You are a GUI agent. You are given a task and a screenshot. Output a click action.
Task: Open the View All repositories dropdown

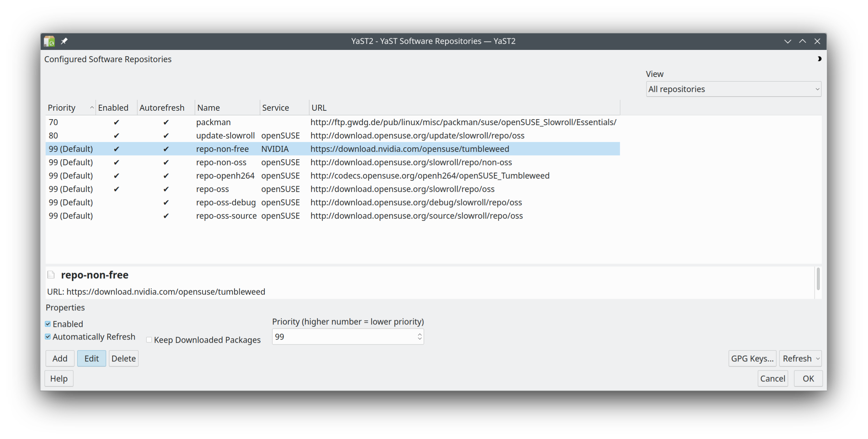pyautogui.click(x=733, y=89)
